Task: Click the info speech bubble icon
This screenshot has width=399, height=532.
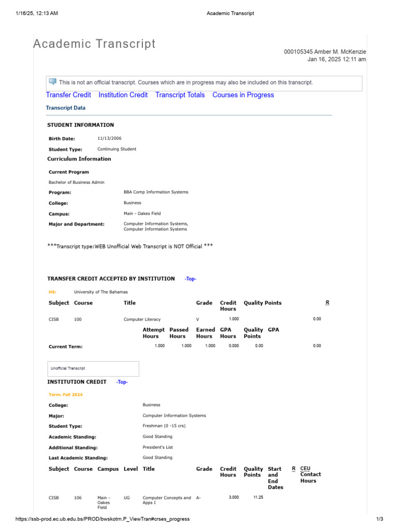Action: [x=52, y=82]
